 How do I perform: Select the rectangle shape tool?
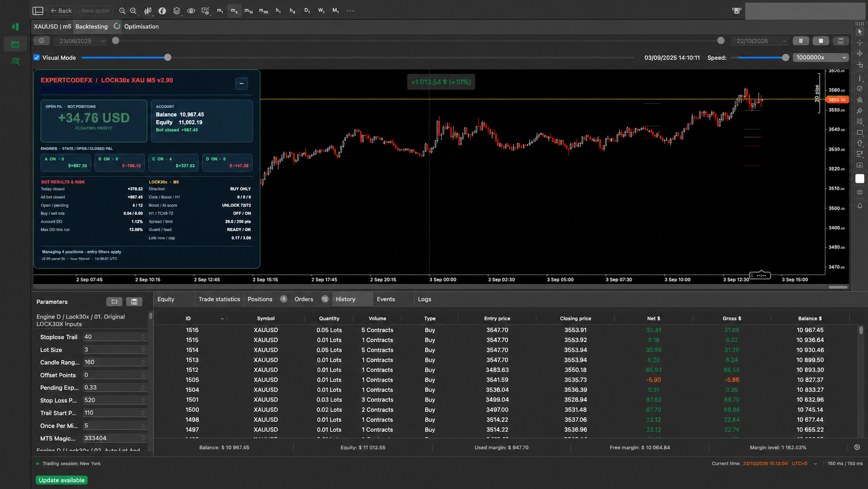[x=860, y=133]
